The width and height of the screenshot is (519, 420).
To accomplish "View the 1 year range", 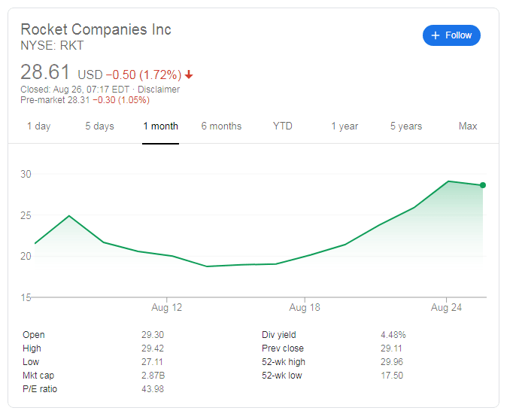I will (344, 126).
